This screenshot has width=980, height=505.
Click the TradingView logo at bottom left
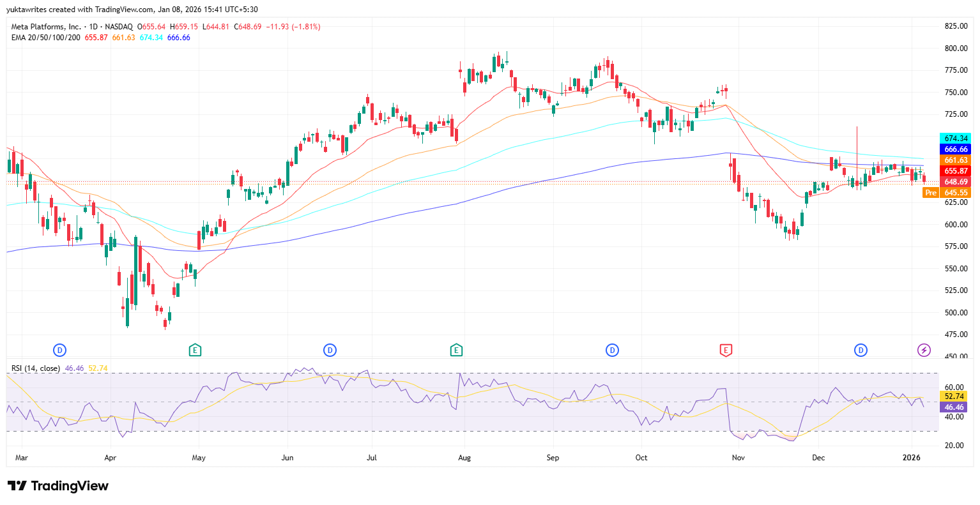point(57,486)
